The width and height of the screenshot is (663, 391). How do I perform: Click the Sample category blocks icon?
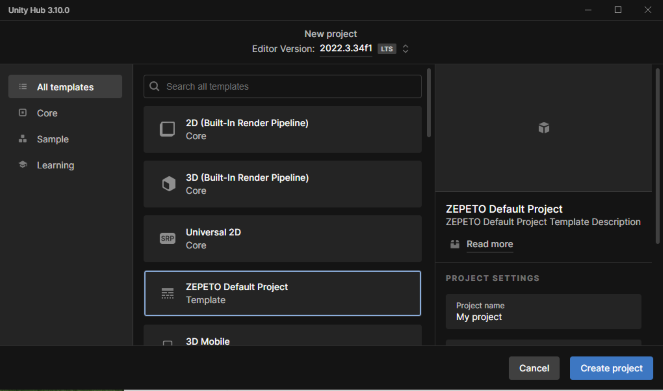coord(23,139)
